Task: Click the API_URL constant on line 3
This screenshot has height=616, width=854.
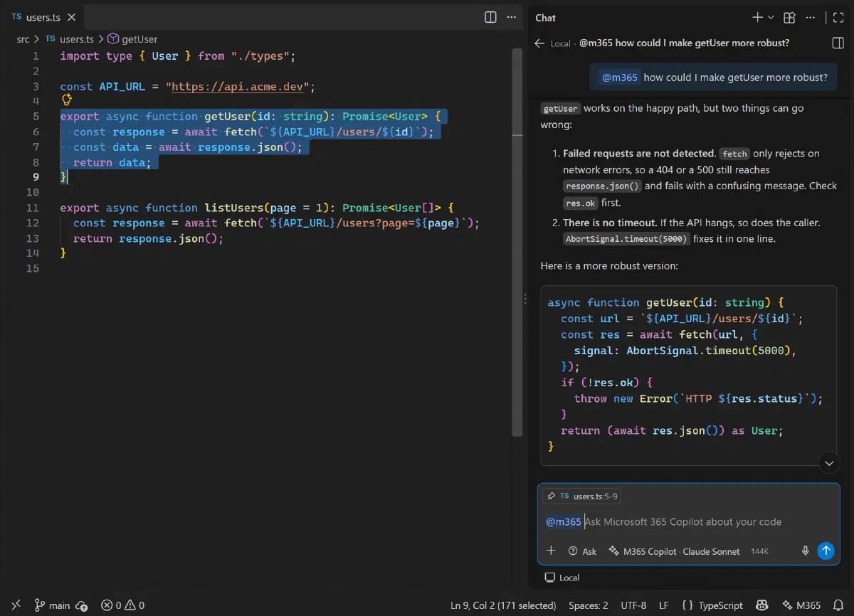Action: 122,86
